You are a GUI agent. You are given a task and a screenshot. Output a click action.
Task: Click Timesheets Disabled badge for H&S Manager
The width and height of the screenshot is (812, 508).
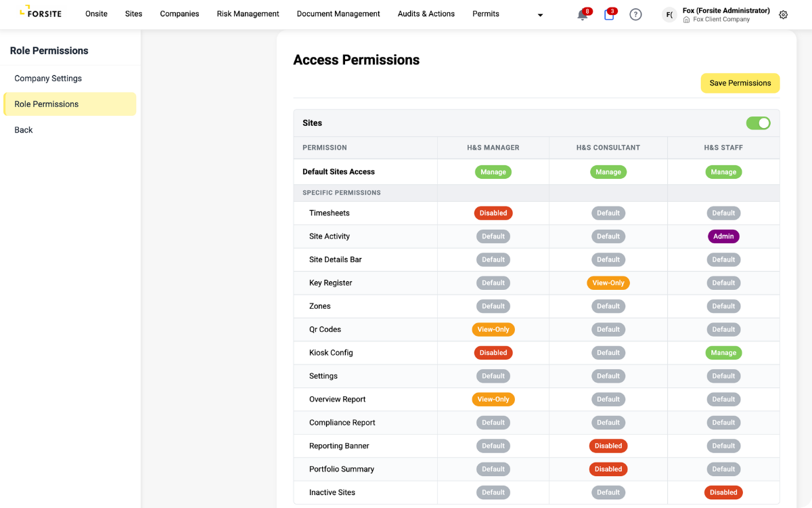[493, 213]
